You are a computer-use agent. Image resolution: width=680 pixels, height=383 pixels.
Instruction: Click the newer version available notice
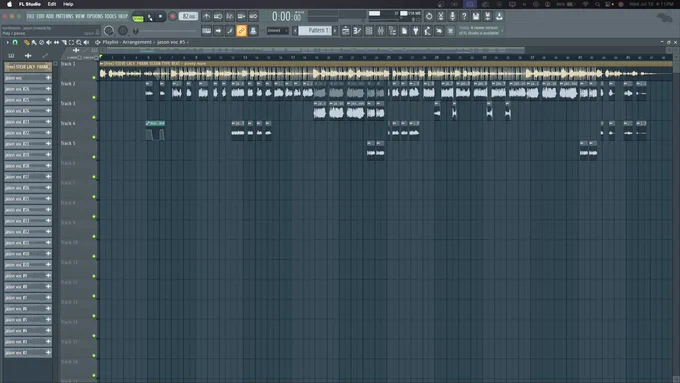[481, 30]
